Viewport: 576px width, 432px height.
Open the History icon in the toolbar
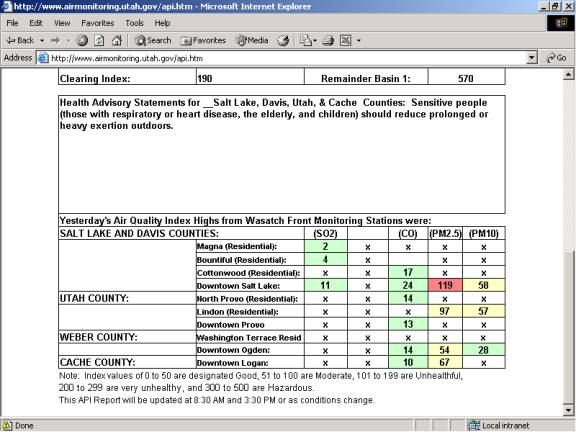(283, 40)
